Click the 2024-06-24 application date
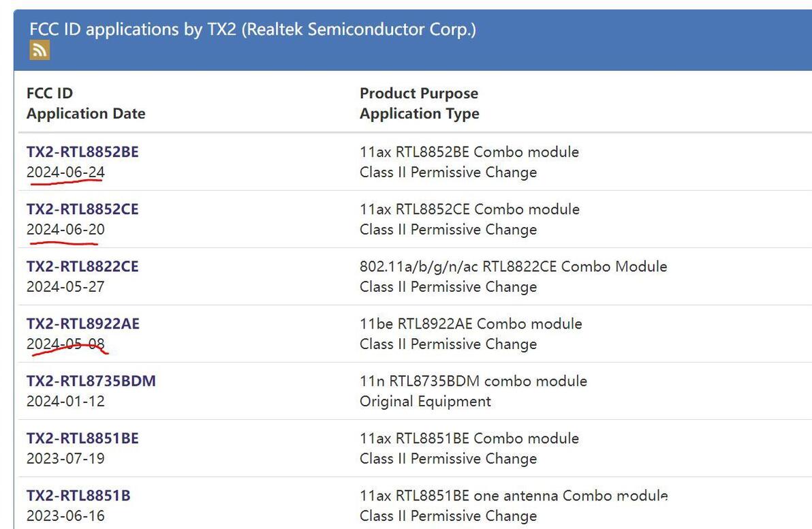Viewport: 812px width, 529px height. [65, 172]
